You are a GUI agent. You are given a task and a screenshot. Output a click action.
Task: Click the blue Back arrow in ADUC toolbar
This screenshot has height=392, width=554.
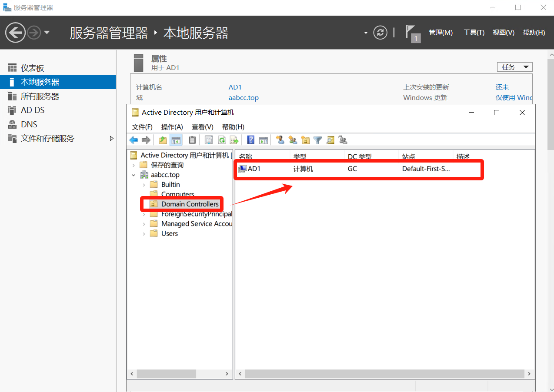[133, 140]
